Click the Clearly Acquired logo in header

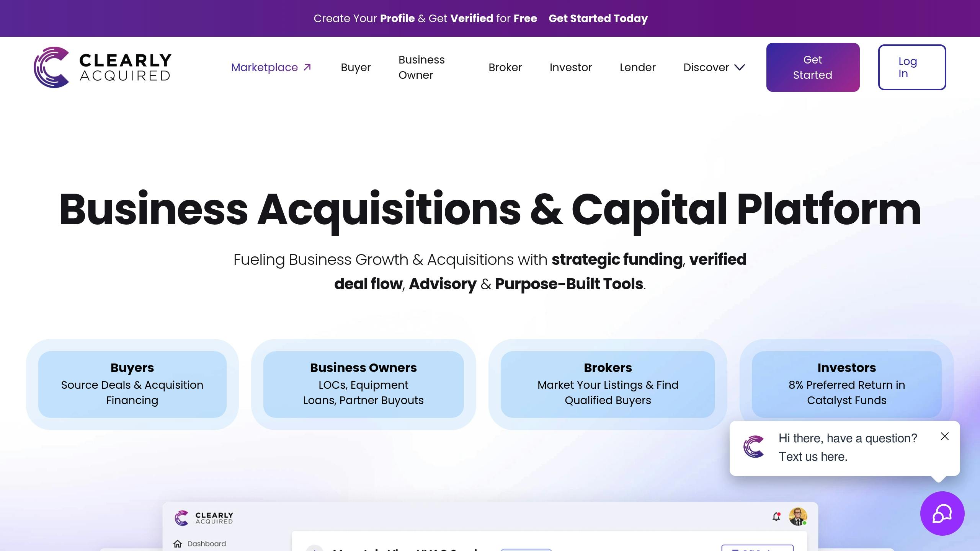point(103,67)
